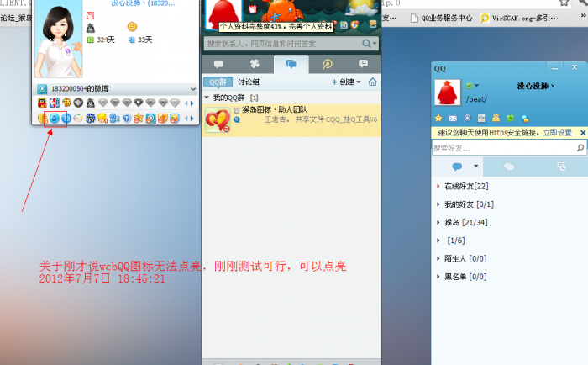The width and height of the screenshot is (588, 365).
Task: Click the message box icon at the header's right edge
Action: click(373, 24)
